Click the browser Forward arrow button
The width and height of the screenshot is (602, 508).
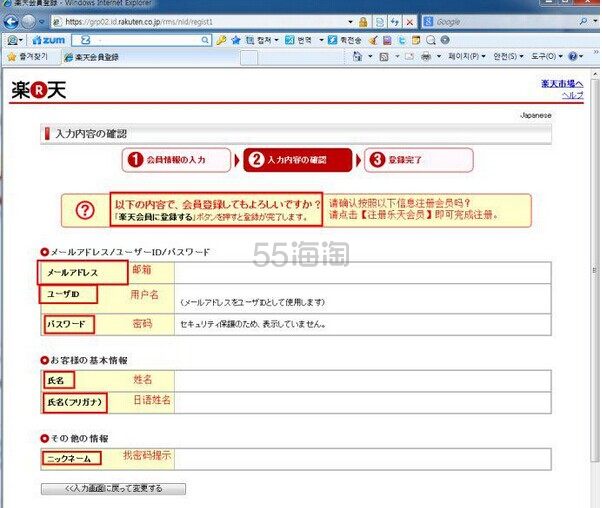29,22
